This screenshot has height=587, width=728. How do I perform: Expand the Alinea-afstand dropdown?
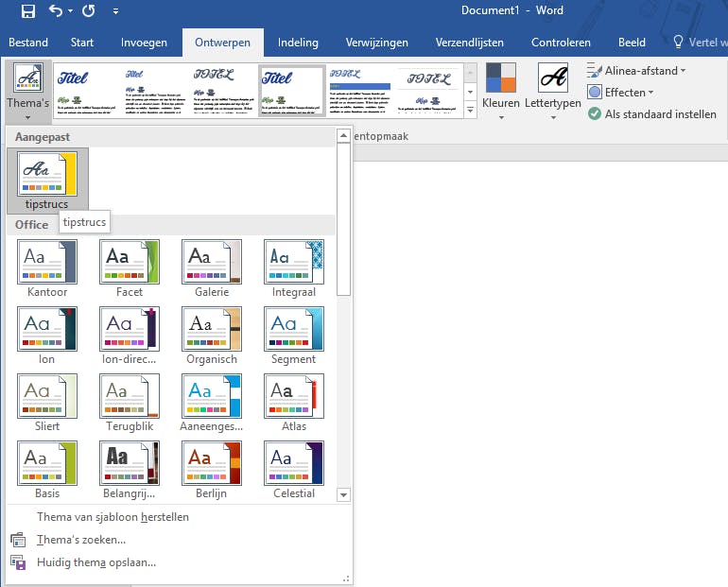pos(633,71)
